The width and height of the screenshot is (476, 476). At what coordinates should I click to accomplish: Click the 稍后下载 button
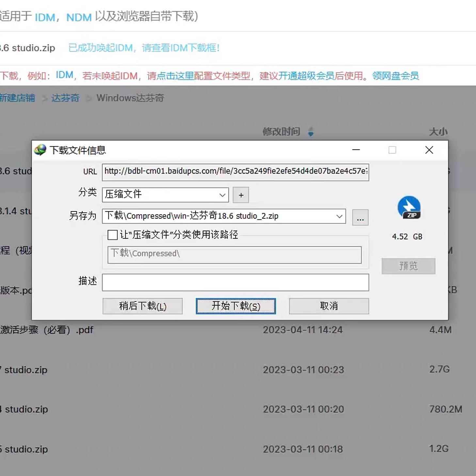pyautogui.click(x=143, y=306)
